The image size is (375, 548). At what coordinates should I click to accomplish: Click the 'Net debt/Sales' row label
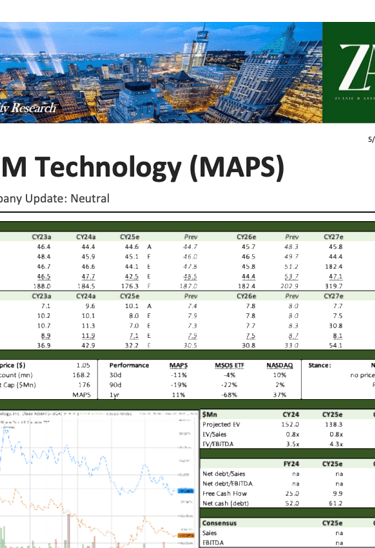224,474
